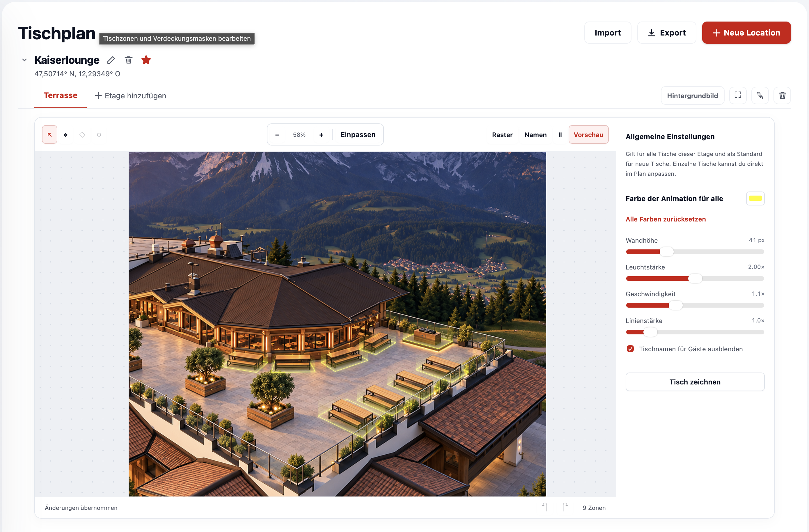Image resolution: width=809 pixels, height=532 pixels.
Task: Toggle the red favorite star
Action: pyautogui.click(x=146, y=60)
